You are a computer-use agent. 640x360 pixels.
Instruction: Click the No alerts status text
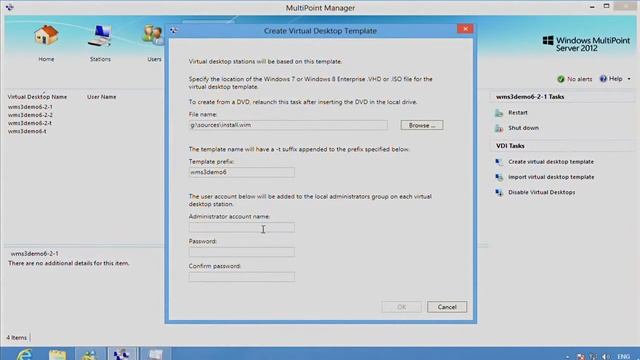580,79
